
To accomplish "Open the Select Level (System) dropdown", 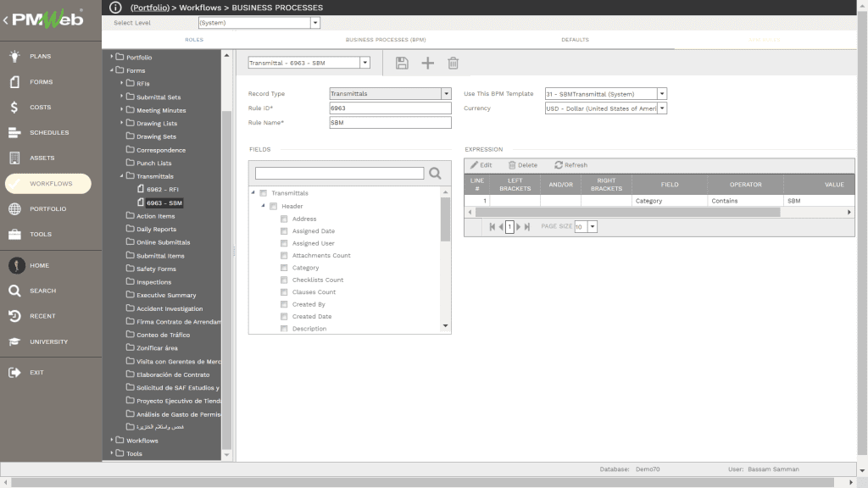I will (315, 23).
